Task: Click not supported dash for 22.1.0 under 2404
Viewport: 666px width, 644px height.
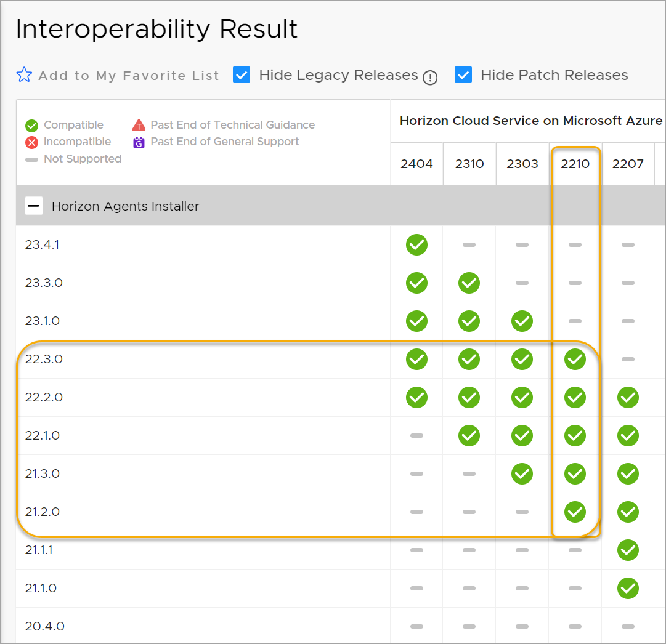Action: pos(416,435)
